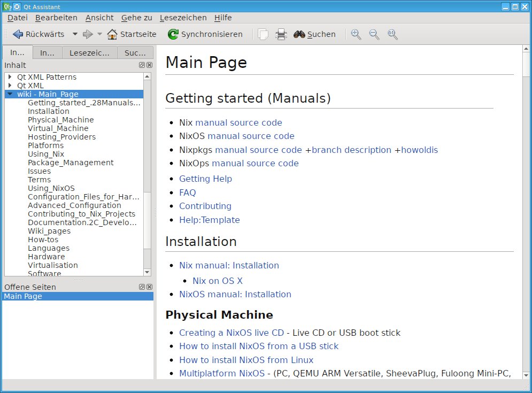532x393 pixels.
Task: Zoom in with the plus magnifier icon
Action: pyautogui.click(x=356, y=34)
